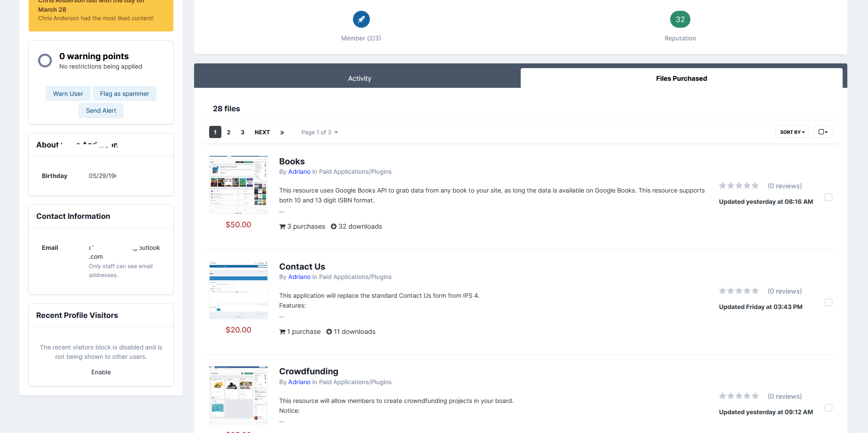This screenshot has height=433, width=868.
Task: Click the Books star rating
Action: tap(739, 186)
